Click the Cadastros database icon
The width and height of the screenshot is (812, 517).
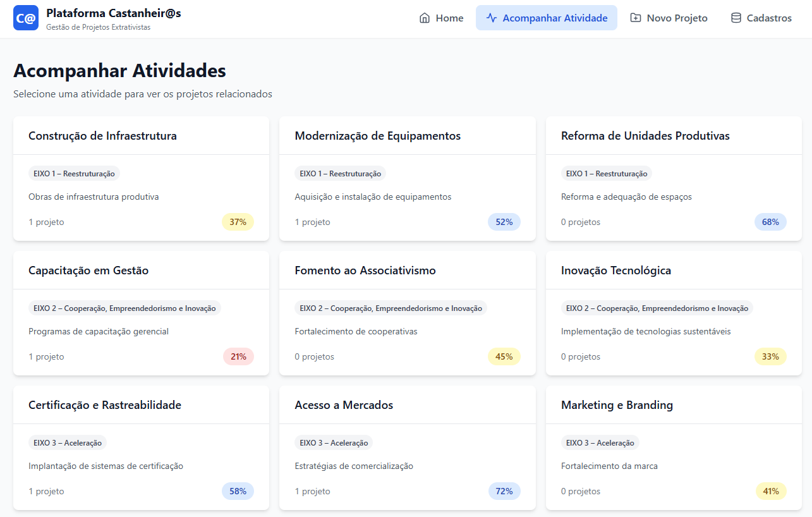[x=736, y=18]
